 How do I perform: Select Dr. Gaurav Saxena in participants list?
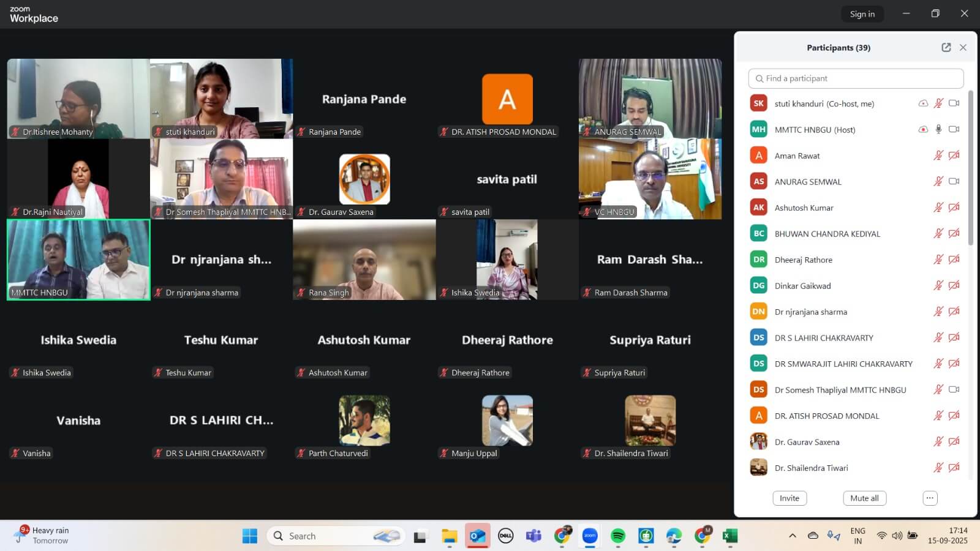click(x=807, y=442)
